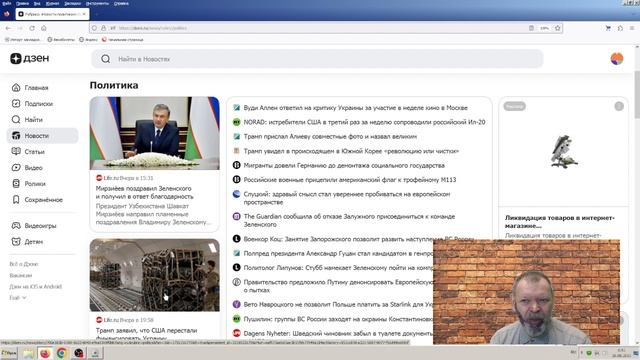Open the Файл menu
640x360 pixels.
click(7, 3)
